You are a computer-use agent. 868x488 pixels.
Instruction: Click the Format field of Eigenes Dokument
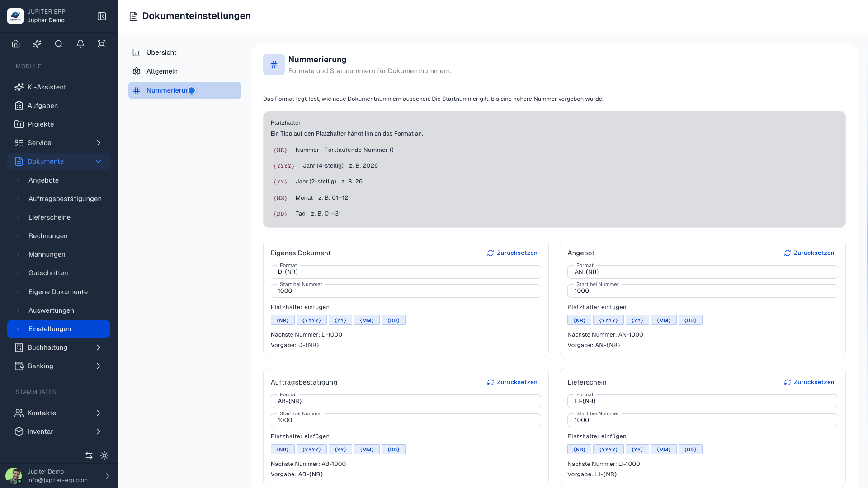[406, 272]
